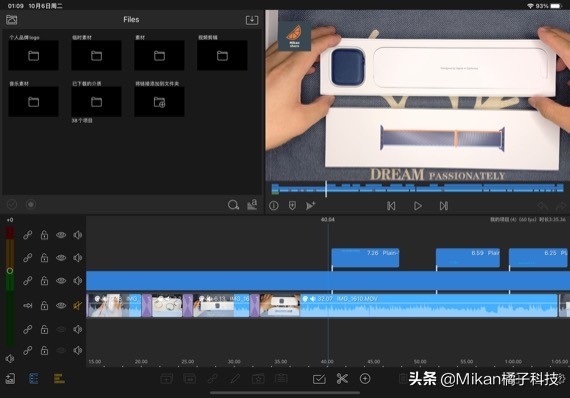570x398 pixels.
Task: Lock the main video track
Action: pyautogui.click(x=44, y=305)
